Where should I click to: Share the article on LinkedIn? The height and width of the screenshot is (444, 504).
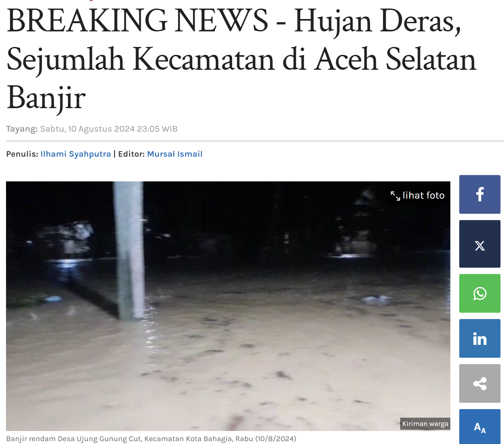pos(480,338)
